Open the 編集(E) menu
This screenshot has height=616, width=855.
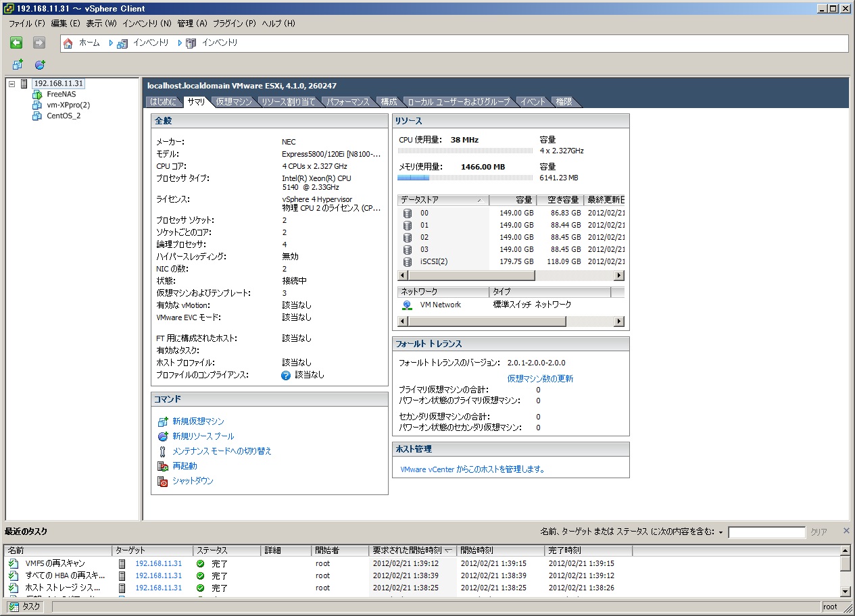[65, 24]
